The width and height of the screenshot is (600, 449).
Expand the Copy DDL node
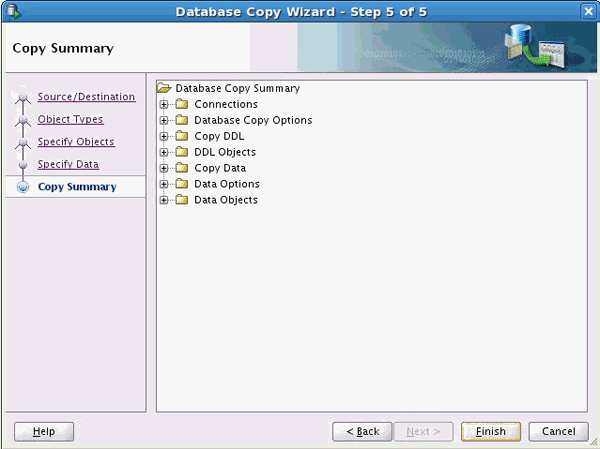click(164, 137)
